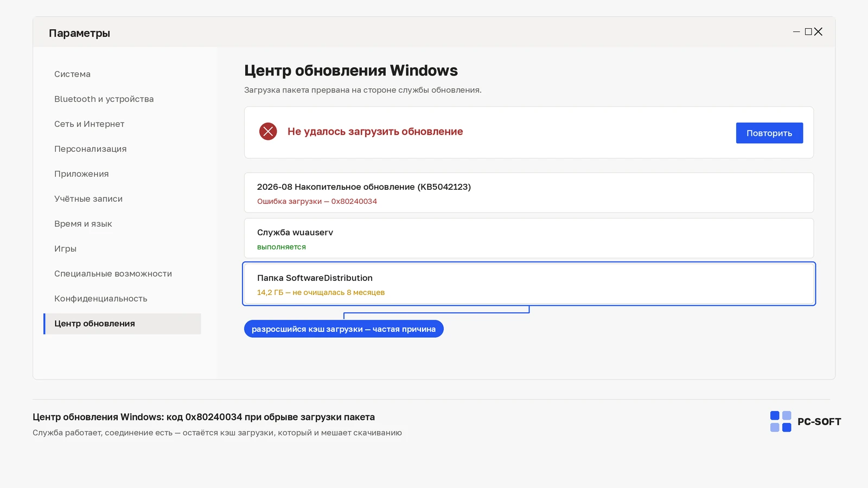Go to Игры settings
The height and width of the screenshot is (488, 868).
(65, 249)
